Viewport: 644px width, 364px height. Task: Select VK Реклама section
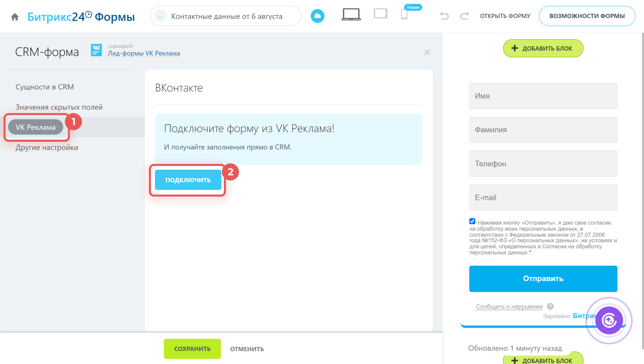tap(36, 127)
